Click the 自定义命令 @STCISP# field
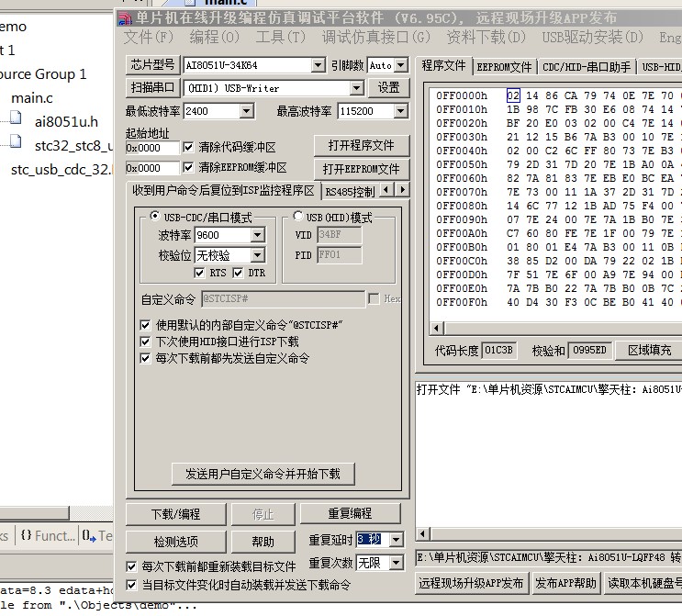This screenshot has width=682, height=616. coord(283,299)
